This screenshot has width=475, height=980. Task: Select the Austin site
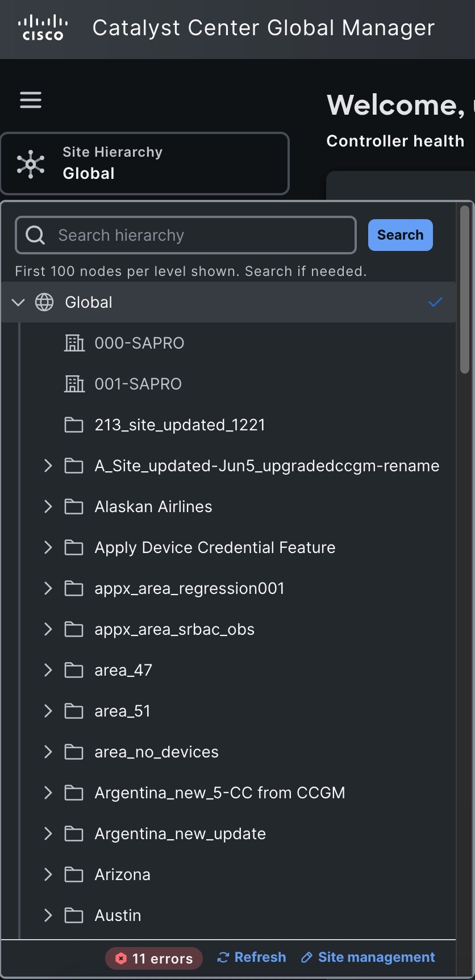(118, 915)
